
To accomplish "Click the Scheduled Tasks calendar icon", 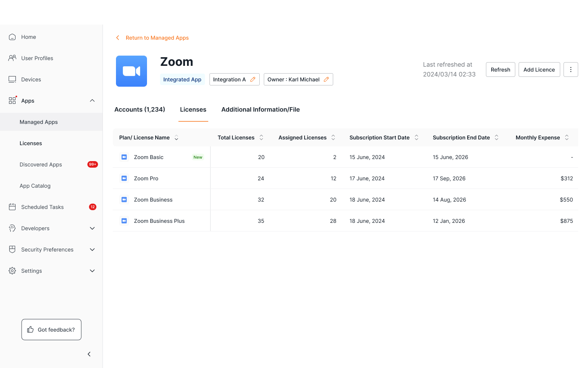I will [12, 207].
